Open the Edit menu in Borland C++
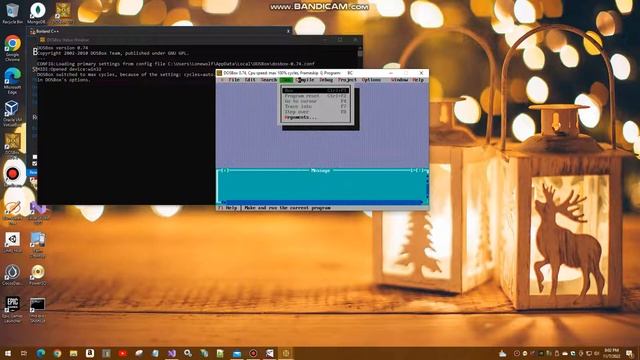Screen dimensions: 640x360 tap(250, 80)
